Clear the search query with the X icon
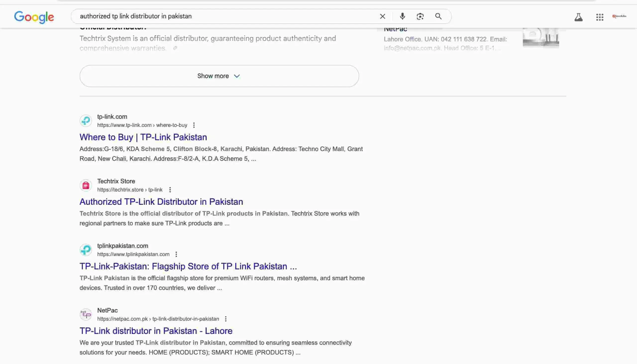The width and height of the screenshot is (637, 364). click(x=382, y=16)
